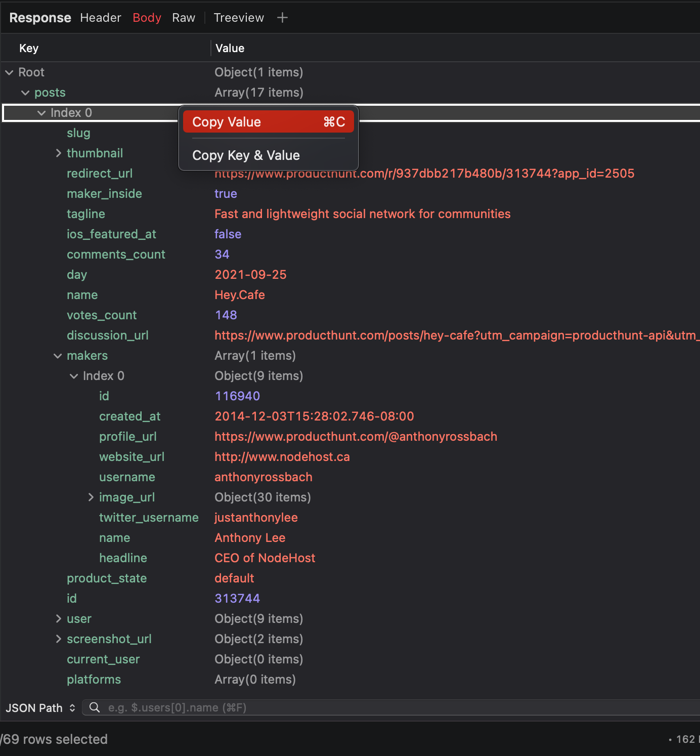The image size is (700, 756).
Task: Open the profile_url for anthonyrossbach
Action: point(356,436)
